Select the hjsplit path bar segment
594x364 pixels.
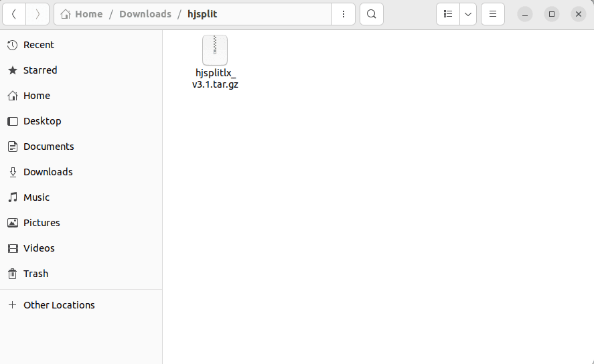tap(202, 14)
